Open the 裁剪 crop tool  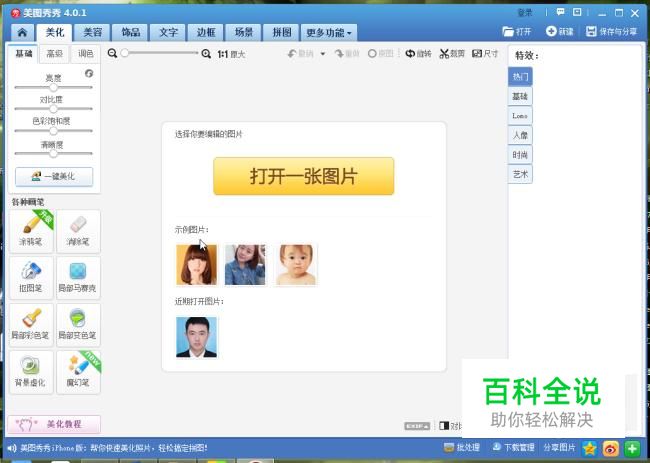click(452, 53)
